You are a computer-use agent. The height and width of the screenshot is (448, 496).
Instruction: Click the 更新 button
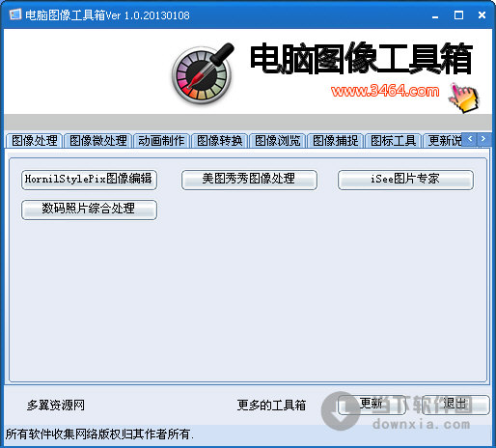coord(372,405)
